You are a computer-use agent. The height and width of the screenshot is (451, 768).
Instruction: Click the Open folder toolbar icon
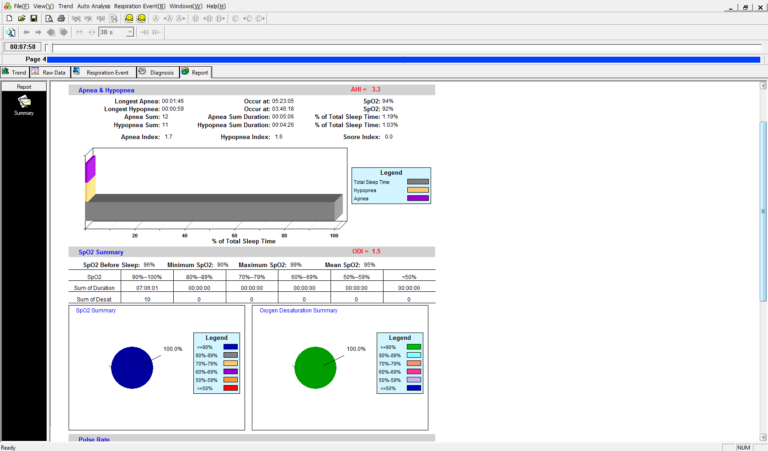[x=20, y=18]
